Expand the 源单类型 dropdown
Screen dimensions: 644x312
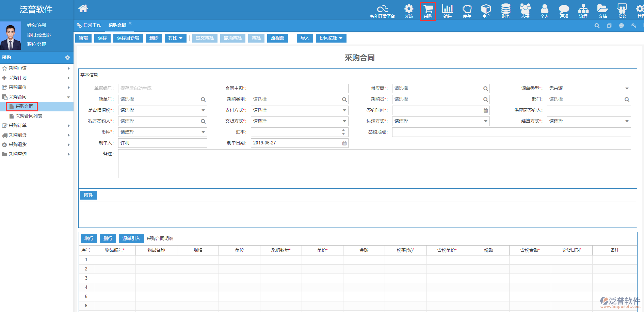tap(626, 89)
